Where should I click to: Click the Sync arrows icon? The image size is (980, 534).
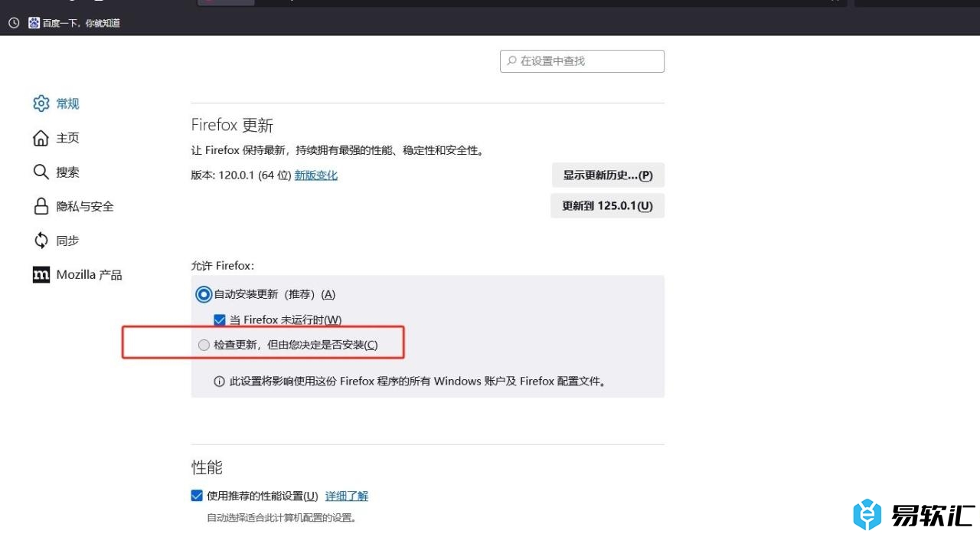click(41, 241)
